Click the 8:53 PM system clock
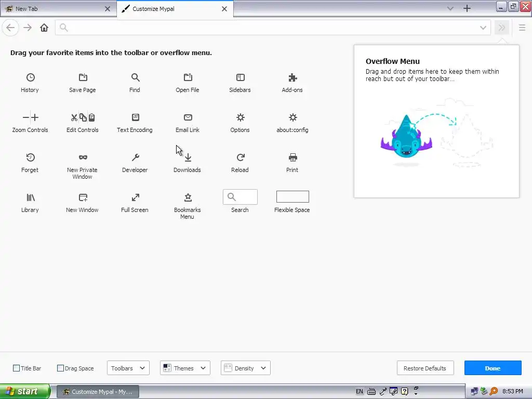 [513, 392]
